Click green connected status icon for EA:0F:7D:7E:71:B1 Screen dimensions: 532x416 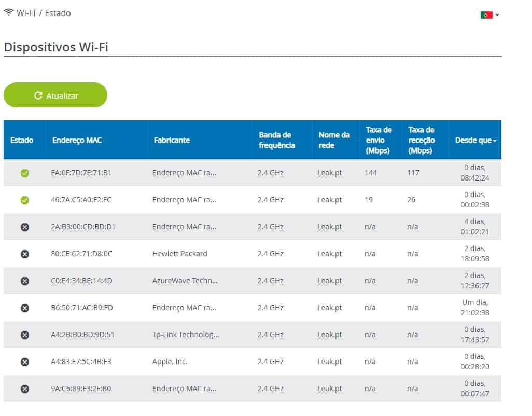[24, 173]
